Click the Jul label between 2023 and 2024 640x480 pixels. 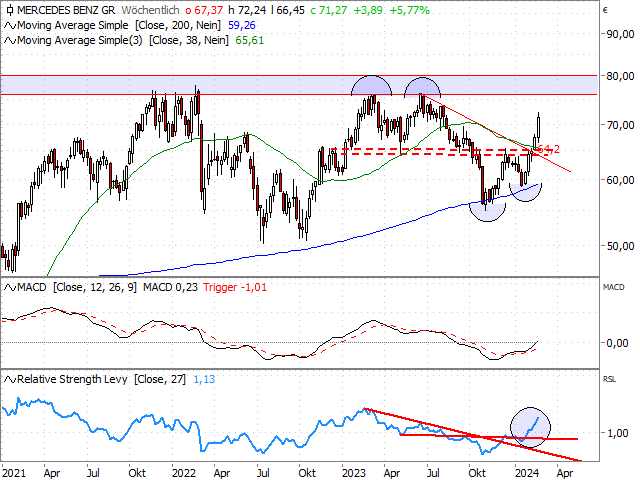coord(433,473)
